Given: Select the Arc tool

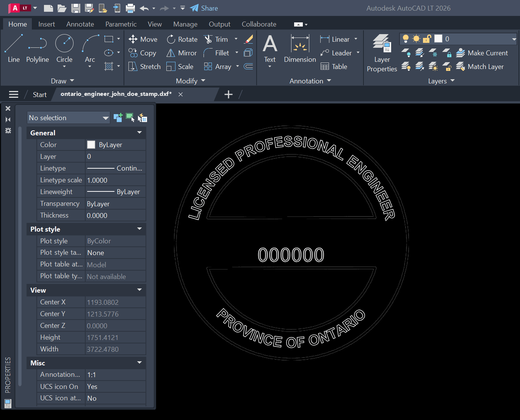Looking at the screenshot, I should (x=90, y=49).
